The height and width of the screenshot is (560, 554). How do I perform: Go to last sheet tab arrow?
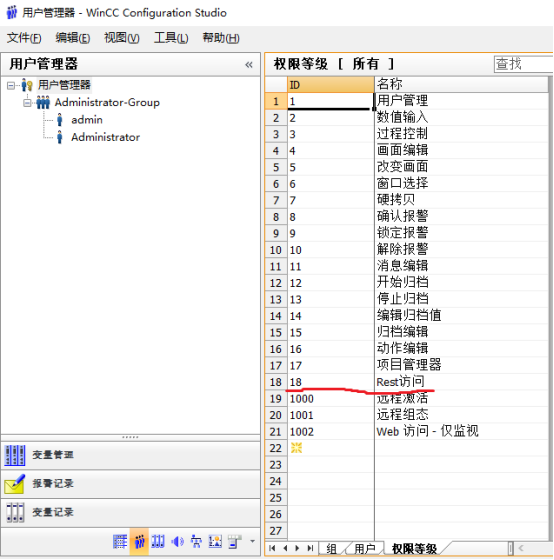[x=310, y=548]
